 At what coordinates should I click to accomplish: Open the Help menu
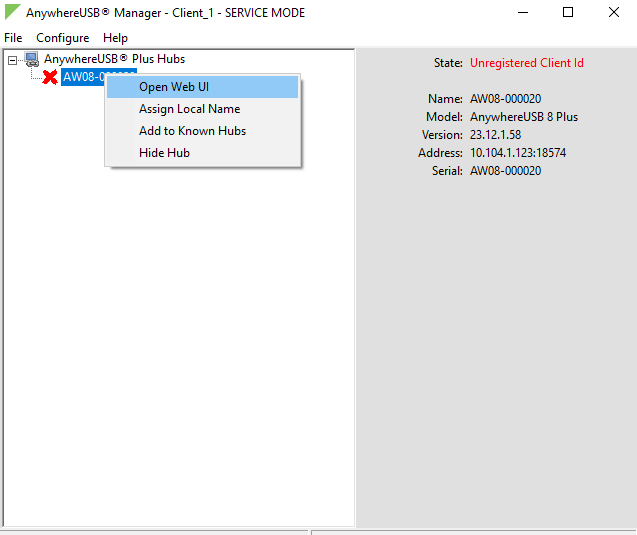coord(115,38)
